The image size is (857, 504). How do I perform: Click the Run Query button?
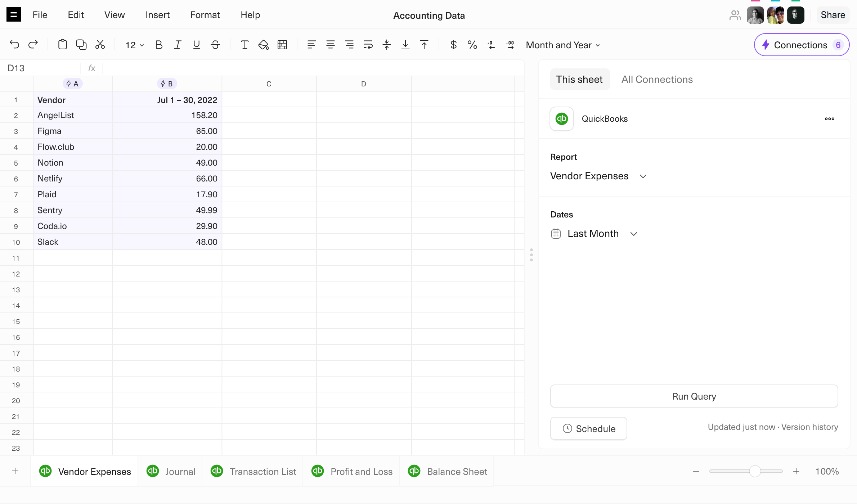pyautogui.click(x=694, y=396)
